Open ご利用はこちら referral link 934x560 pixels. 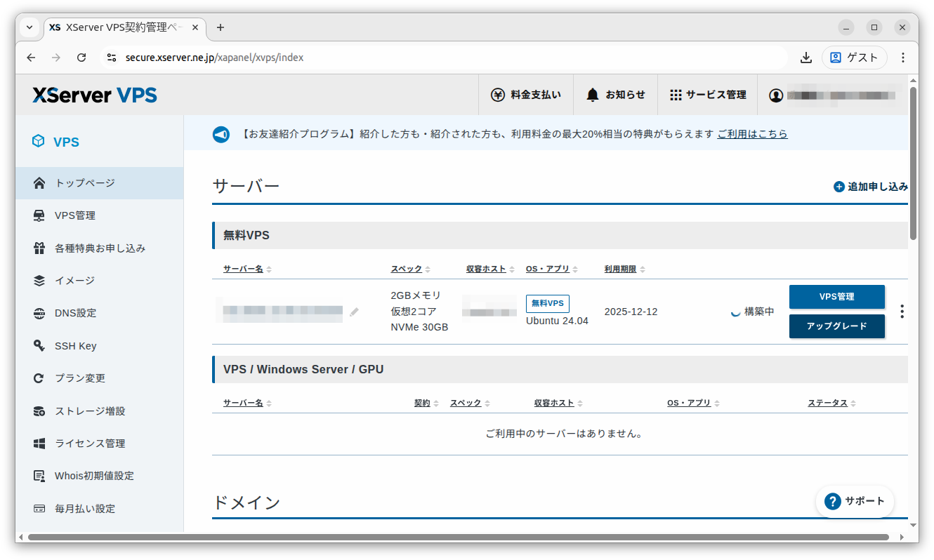[752, 133]
